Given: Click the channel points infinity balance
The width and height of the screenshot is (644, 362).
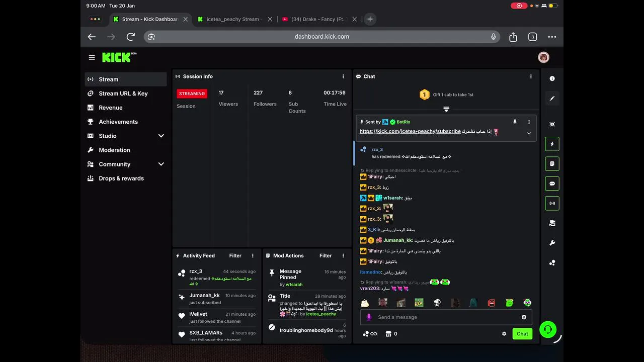Looking at the screenshot, I should [x=370, y=334].
